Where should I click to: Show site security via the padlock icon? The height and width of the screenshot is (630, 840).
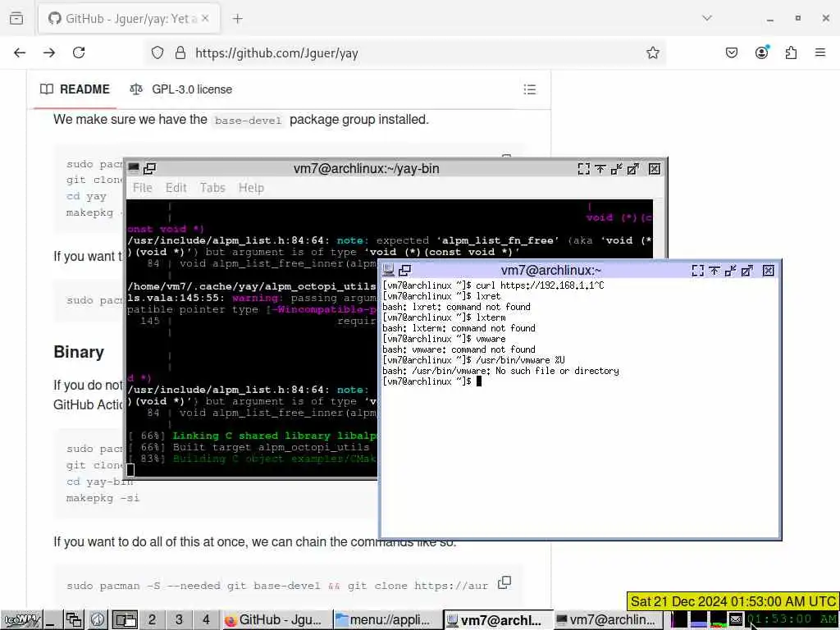click(180, 52)
